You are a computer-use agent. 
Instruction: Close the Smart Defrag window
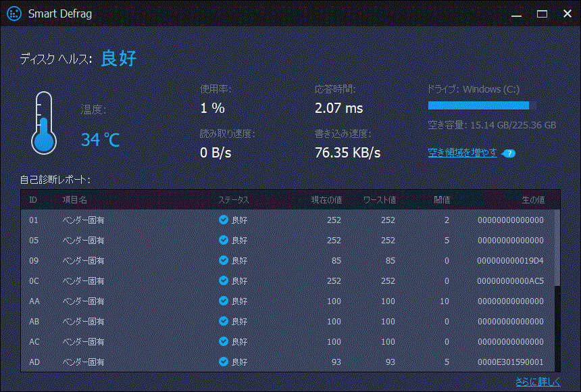pyautogui.click(x=567, y=14)
